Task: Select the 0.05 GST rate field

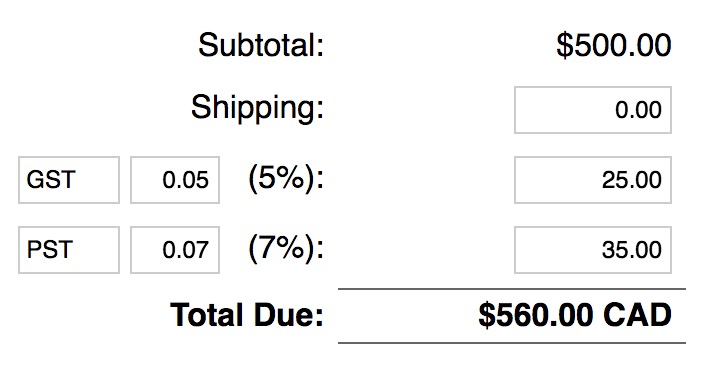Action: tap(175, 180)
